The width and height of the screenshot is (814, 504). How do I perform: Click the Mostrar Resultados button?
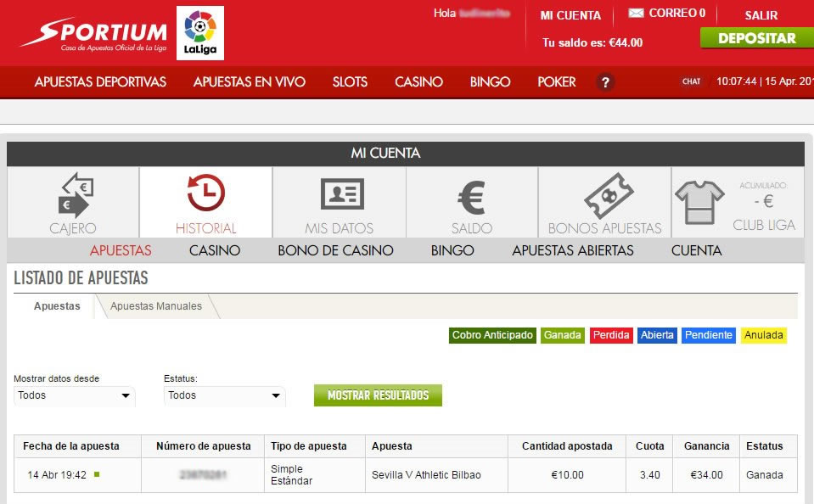(378, 395)
